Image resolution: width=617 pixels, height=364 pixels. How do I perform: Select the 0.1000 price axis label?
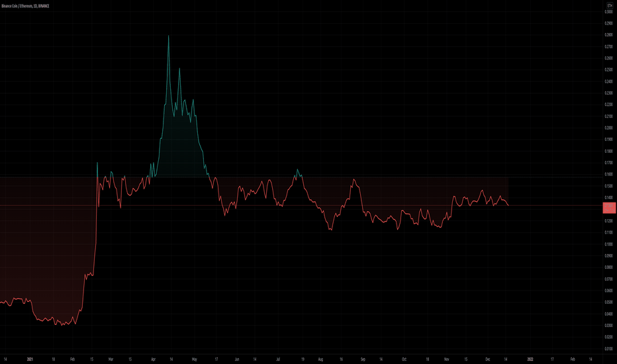point(608,244)
